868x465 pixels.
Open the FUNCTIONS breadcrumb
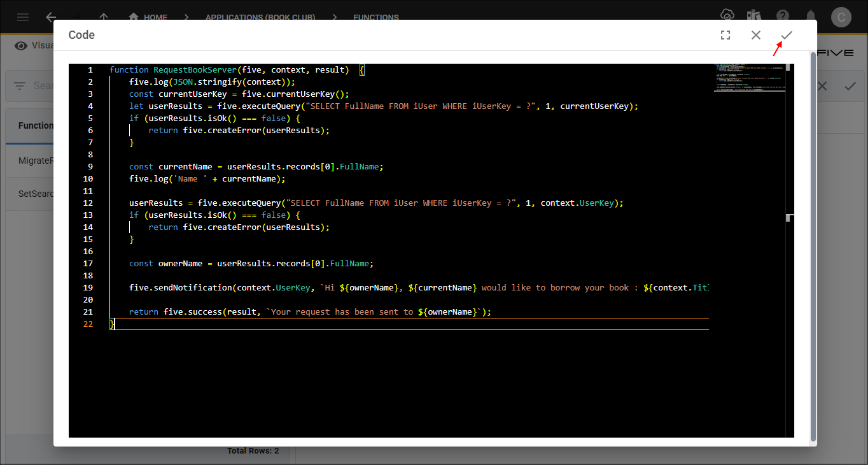(x=376, y=17)
